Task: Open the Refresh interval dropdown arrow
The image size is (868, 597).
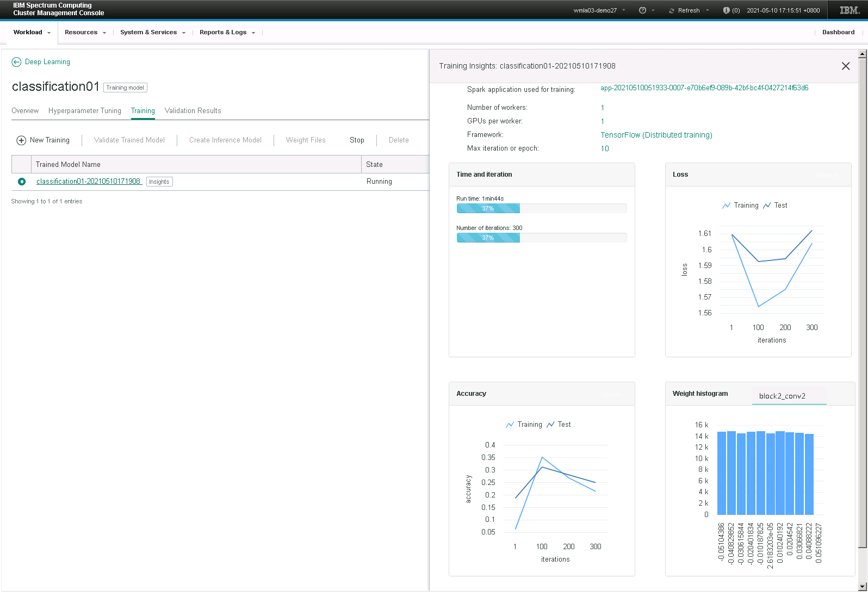Action: click(x=708, y=10)
